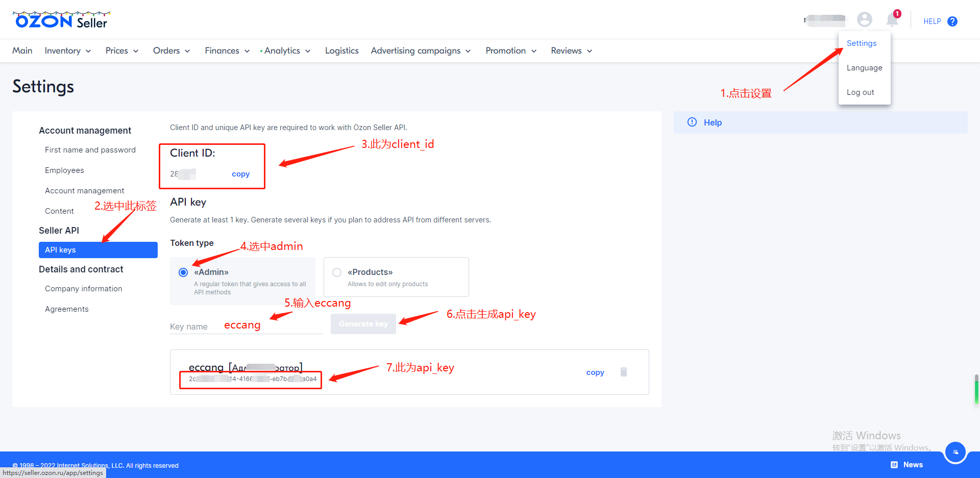Screen dimensions: 980x478
Task: Select the API keys sidebar item
Action: click(98, 250)
